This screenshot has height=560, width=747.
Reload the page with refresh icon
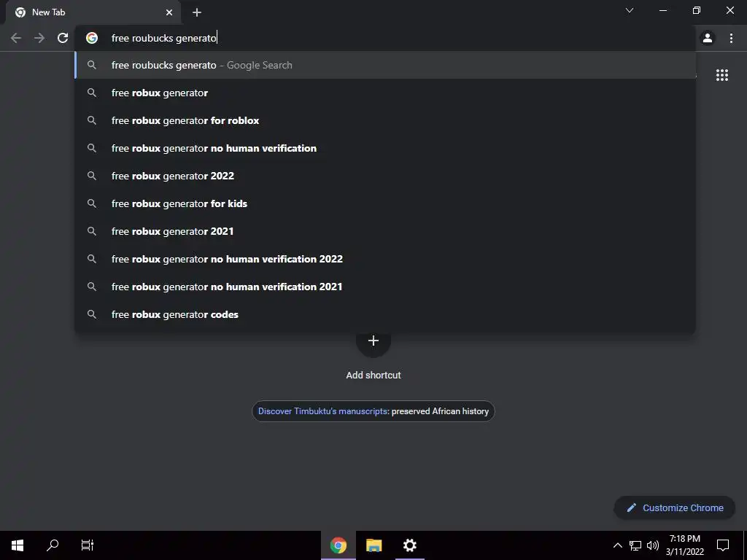coord(63,38)
